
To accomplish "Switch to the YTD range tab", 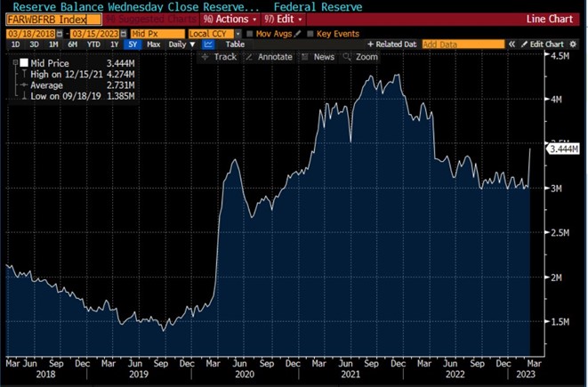I will (93, 44).
